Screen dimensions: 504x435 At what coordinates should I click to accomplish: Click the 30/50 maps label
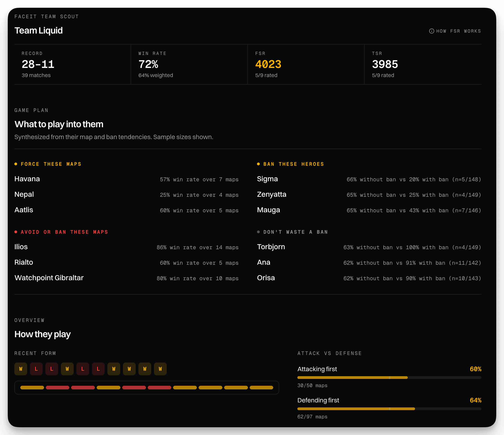tap(312, 386)
